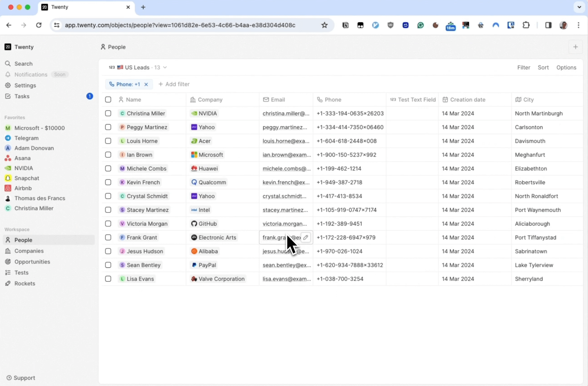This screenshot has height=386, width=588.
Task: Click the Telegram favorite icon
Action: click(7, 138)
